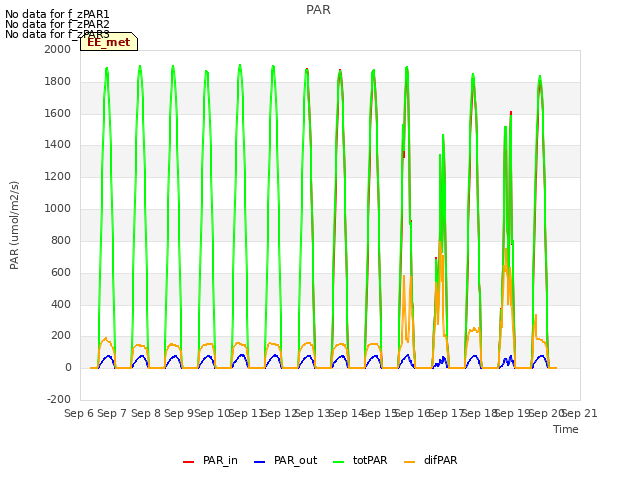The height and width of the screenshot is (480, 640).
Task: Click the difPAR orange legend marker
Action: tap(409, 462)
